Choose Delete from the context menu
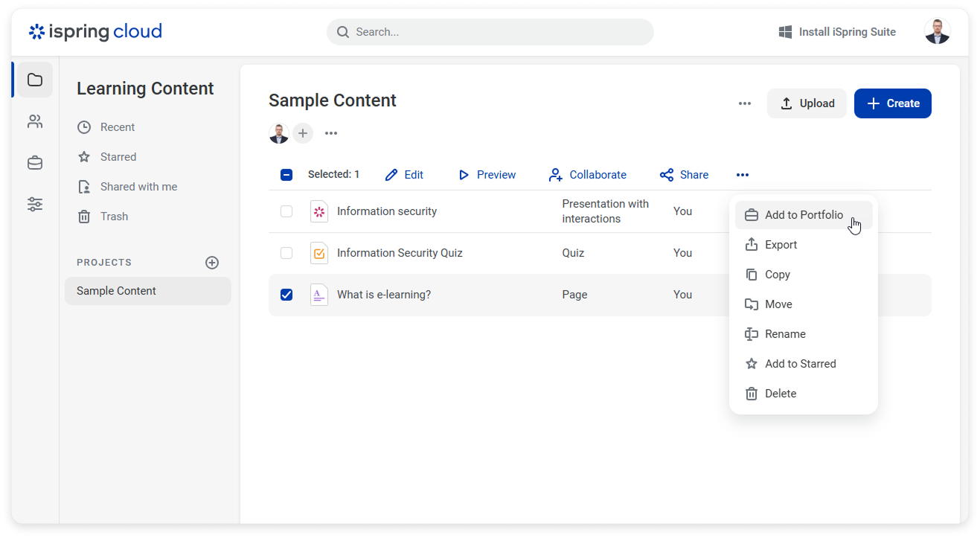980x538 pixels. 780,394
